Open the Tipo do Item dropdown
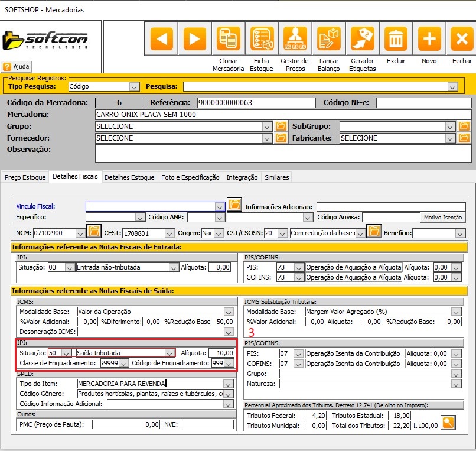 click(x=229, y=384)
